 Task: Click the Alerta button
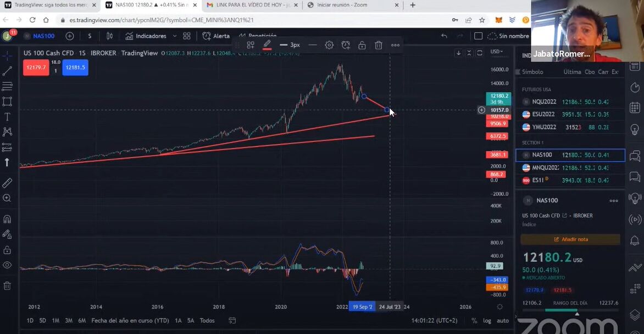coord(216,36)
